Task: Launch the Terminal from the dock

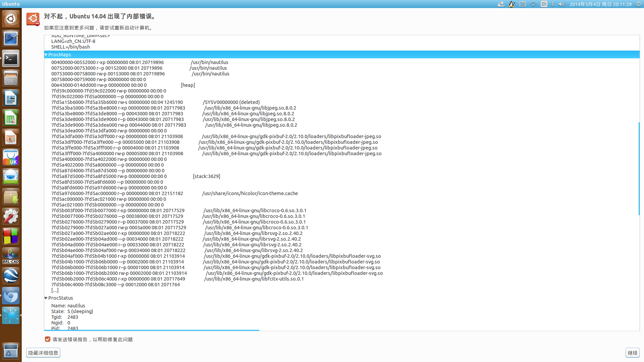Action: click(x=11, y=59)
